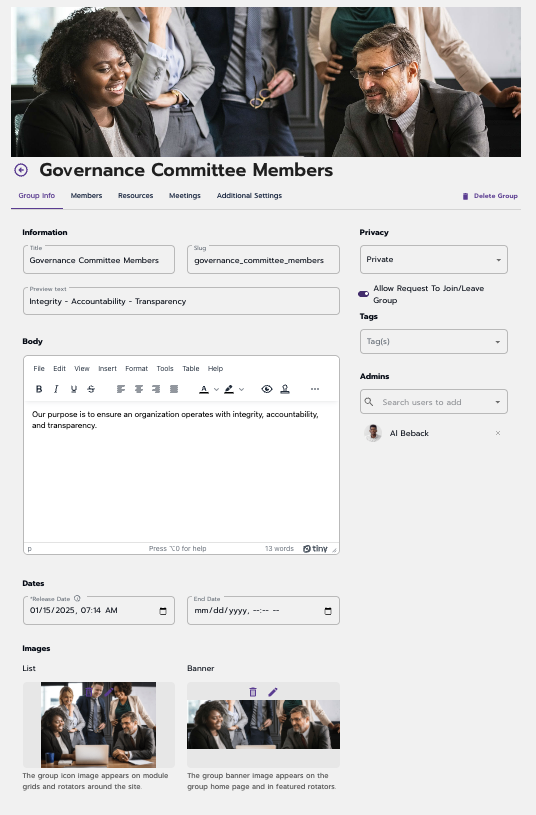The height and width of the screenshot is (815, 536).
Task: Click into the Slug field
Action: tap(263, 260)
